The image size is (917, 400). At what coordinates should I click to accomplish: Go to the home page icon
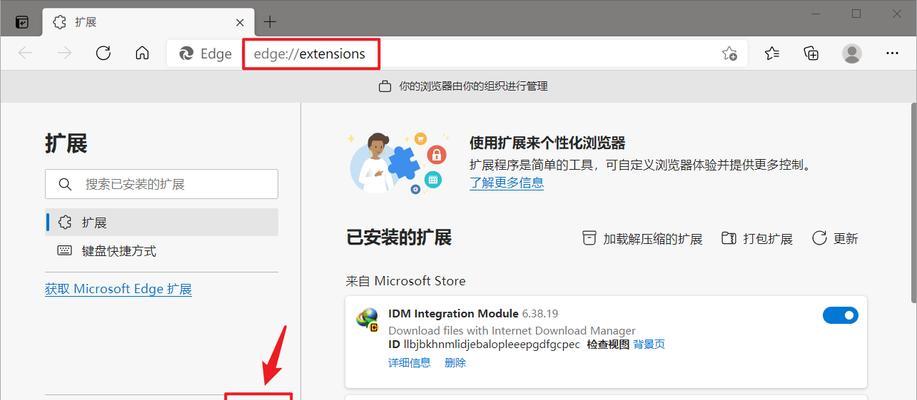coord(142,53)
